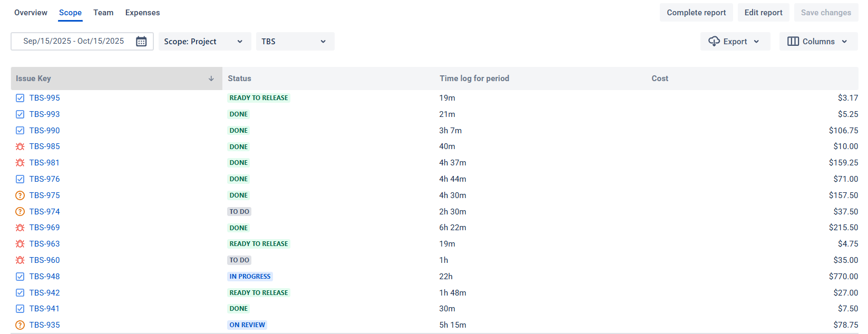Click the task icon beside TBS-995

tap(20, 98)
